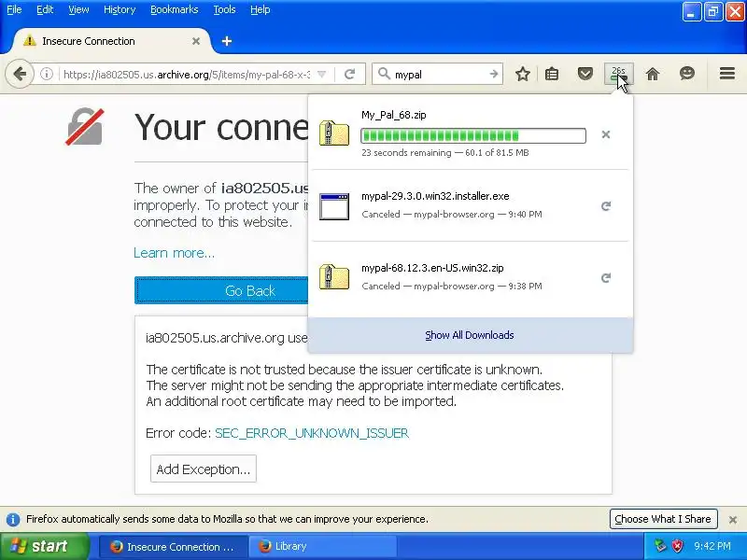
Task: Open the network tray icon
Action: coord(660,546)
